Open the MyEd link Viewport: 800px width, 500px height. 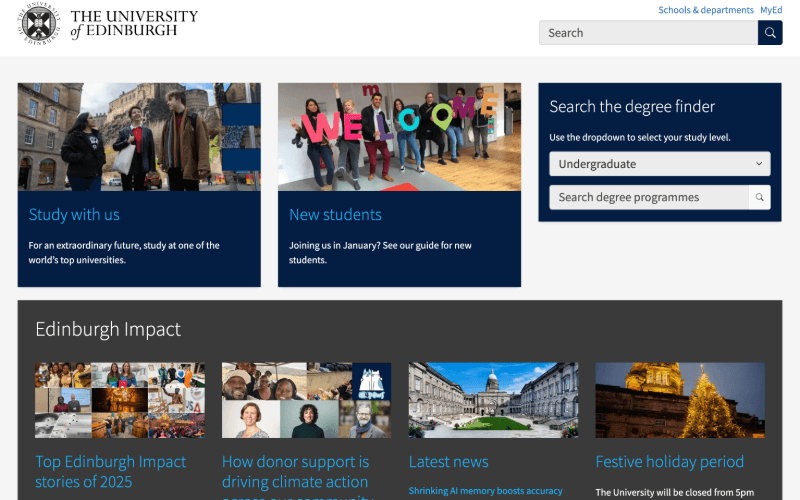(x=771, y=10)
